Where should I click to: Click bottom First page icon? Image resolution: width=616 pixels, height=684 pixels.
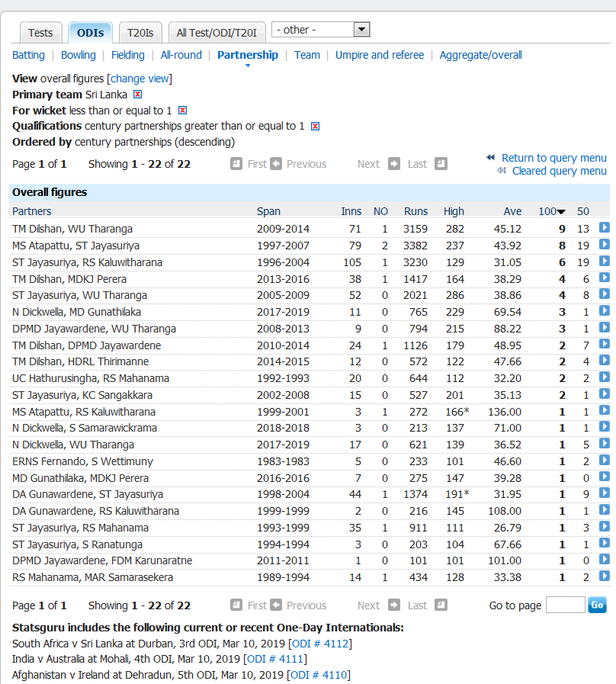[x=236, y=605]
